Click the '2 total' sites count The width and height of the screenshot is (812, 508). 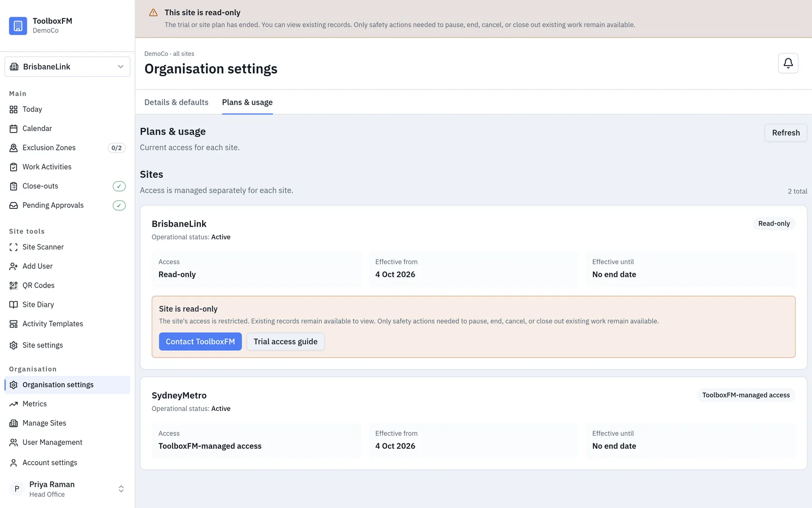(x=797, y=191)
